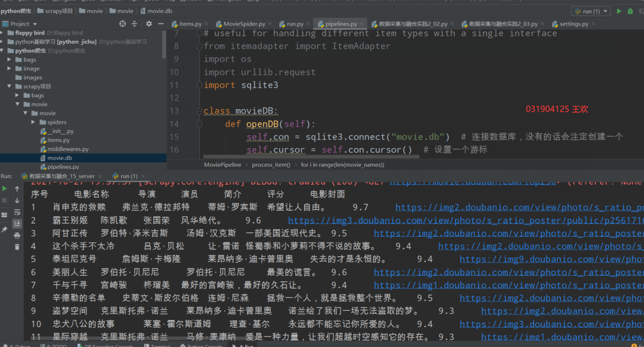The image size is (644, 347).
Task: Click the MoviePipeline breadcrumb
Action: pyautogui.click(x=223, y=165)
